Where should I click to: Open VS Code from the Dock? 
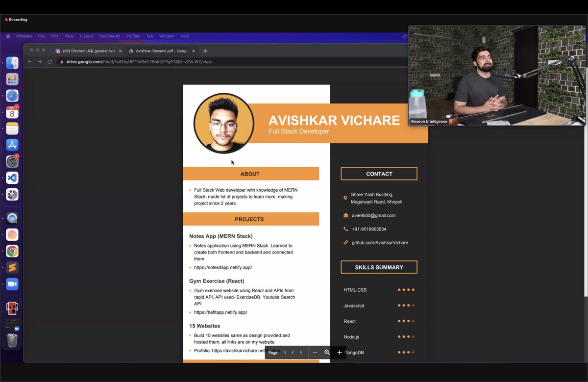tap(12, 178)
